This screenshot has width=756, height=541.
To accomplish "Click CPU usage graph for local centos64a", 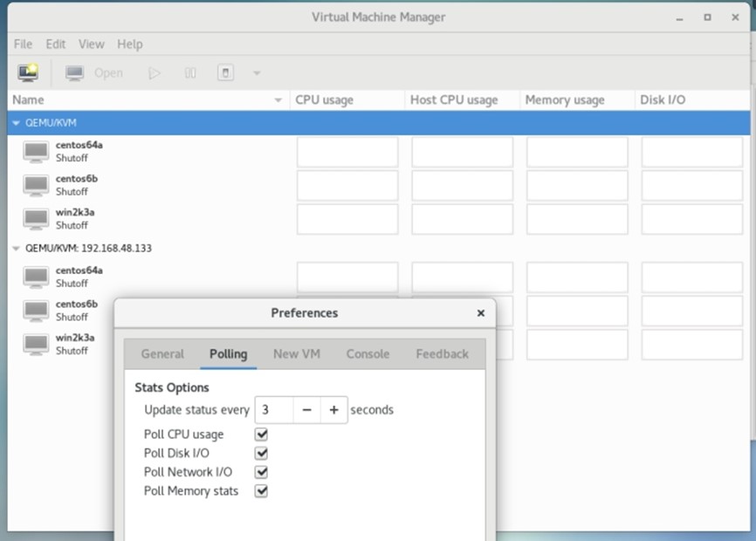I will click(x=347, y=152).
